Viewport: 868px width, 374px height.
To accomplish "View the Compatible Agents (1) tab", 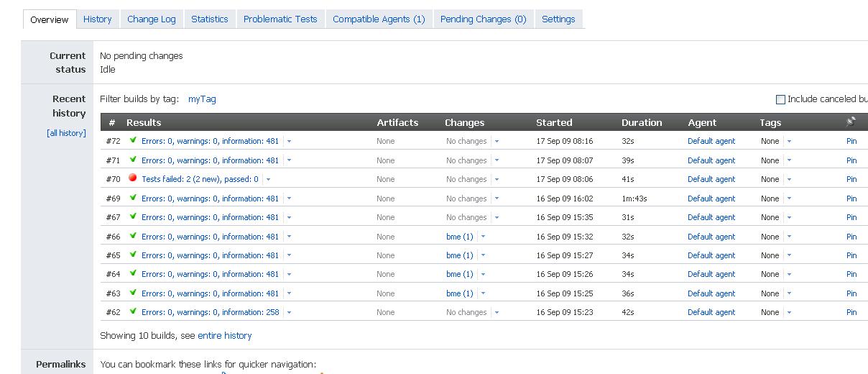I will (x=379, y=19).
